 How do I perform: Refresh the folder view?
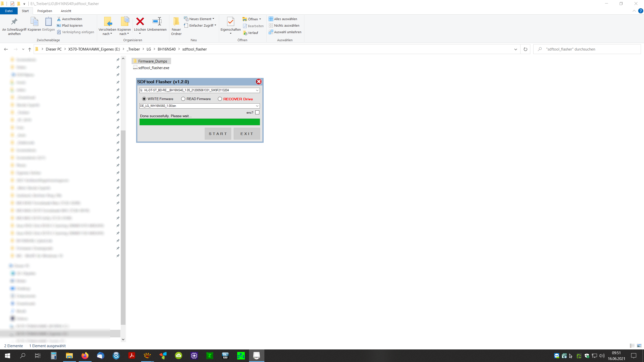point(525,49)
